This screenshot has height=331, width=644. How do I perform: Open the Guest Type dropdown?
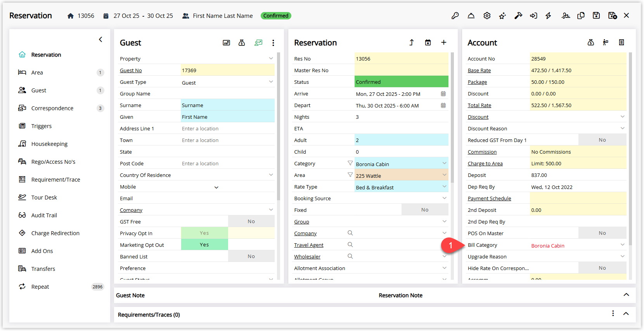(x=271, y=81)
